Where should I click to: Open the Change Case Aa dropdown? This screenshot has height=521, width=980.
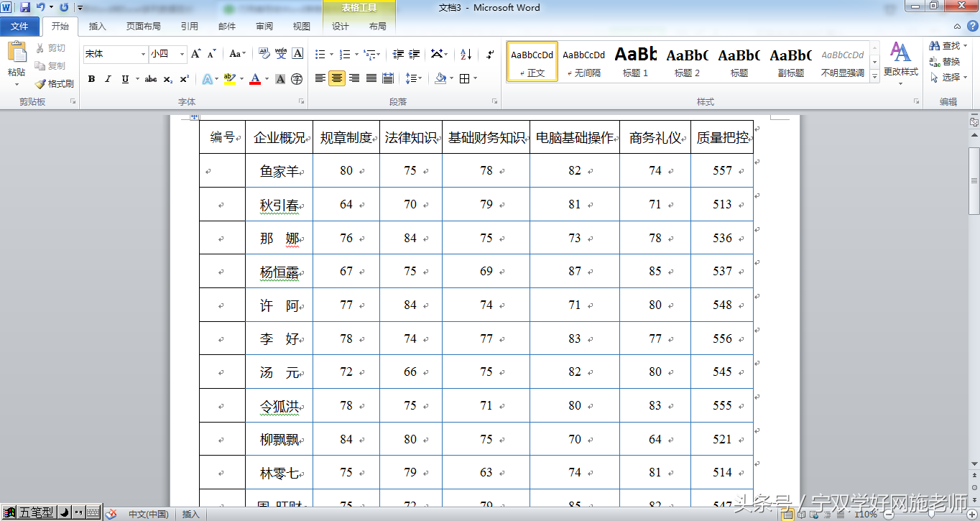pos(238,54)
